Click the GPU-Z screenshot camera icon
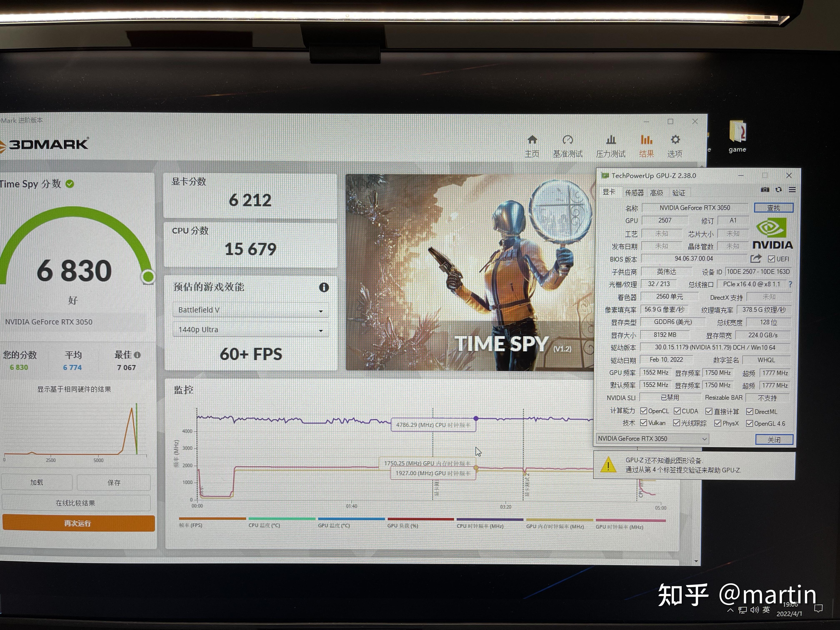This screenshot has width=840, height=630. (765, 190)
